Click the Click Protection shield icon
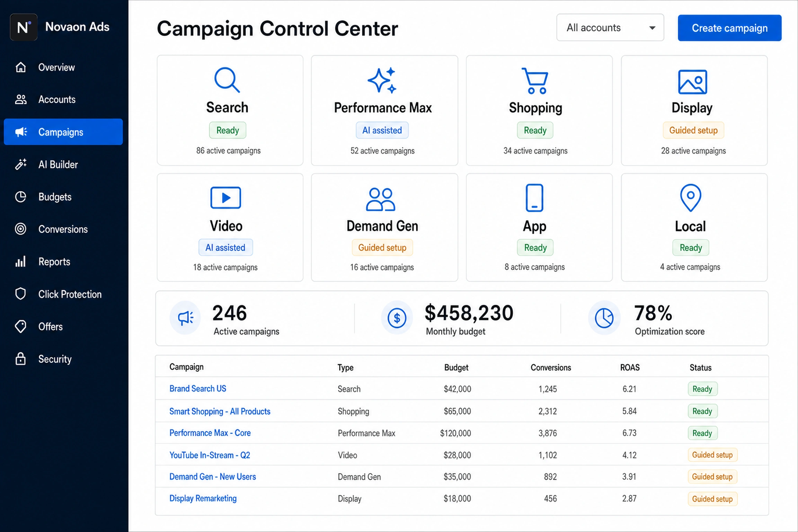The image size is (798, 532). [x=21, y=294]
